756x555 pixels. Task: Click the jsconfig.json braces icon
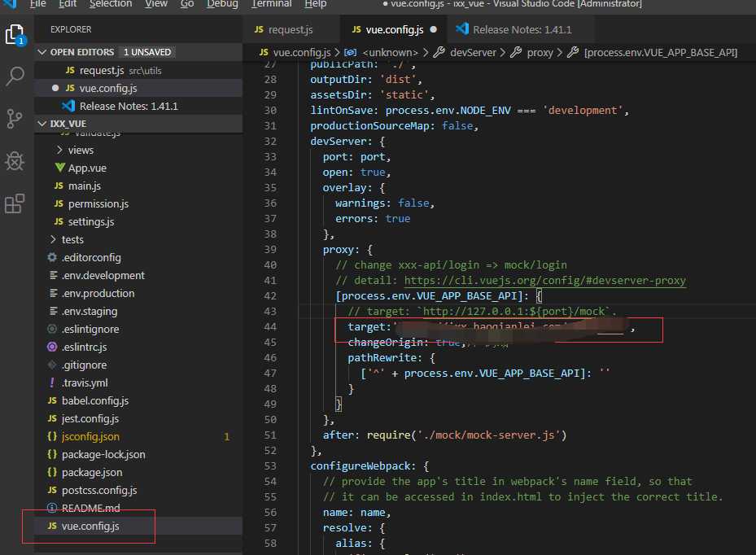[x=52, y=436]
